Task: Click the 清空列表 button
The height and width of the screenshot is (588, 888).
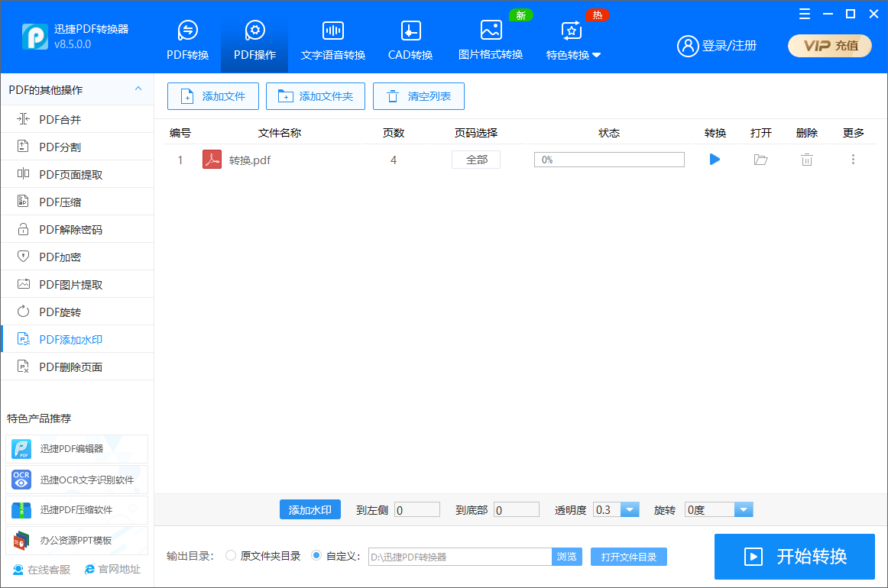Action: [x=419, y=96]
